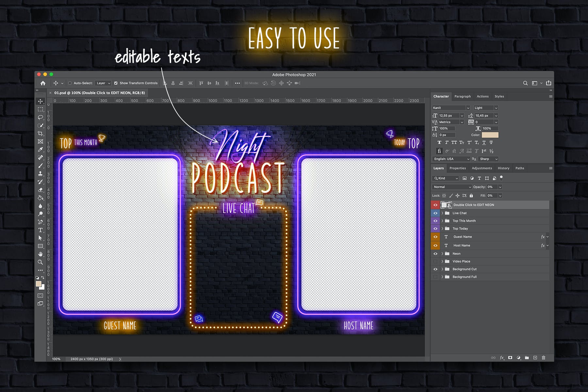Select the Guest Name text layer
Image resolution: width=588 pixels, height=392 pixels.
[463, 237]
